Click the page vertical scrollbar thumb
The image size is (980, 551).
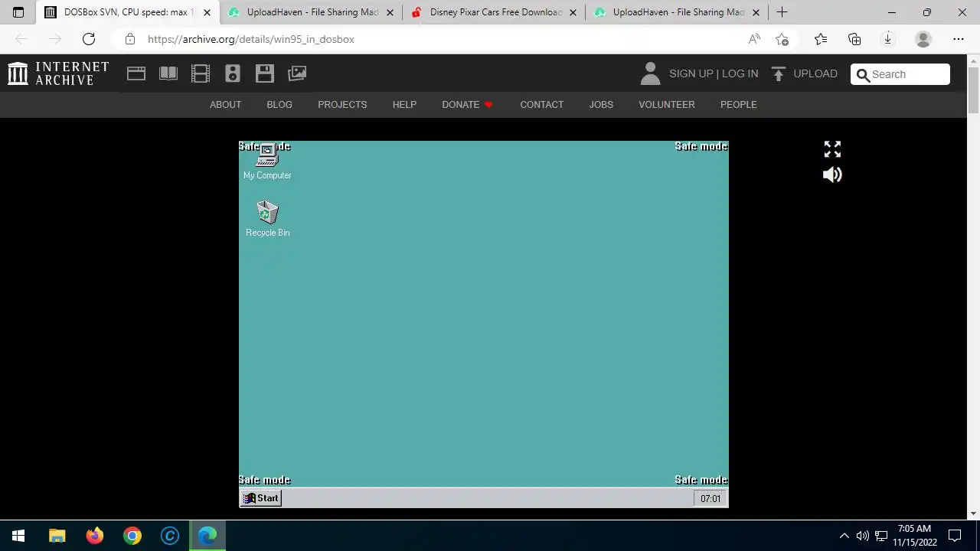coord(973,90)
